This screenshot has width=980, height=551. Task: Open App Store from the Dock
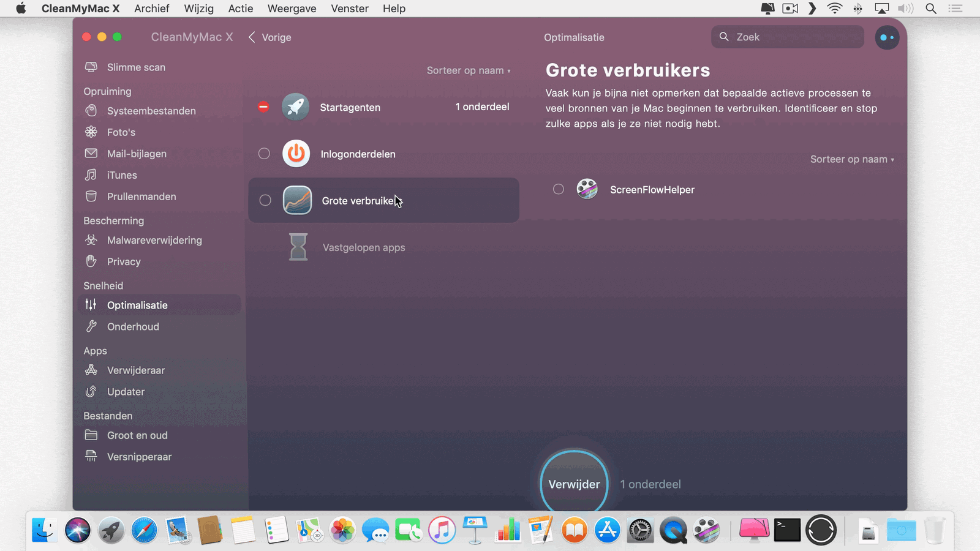tap(608, 530)
